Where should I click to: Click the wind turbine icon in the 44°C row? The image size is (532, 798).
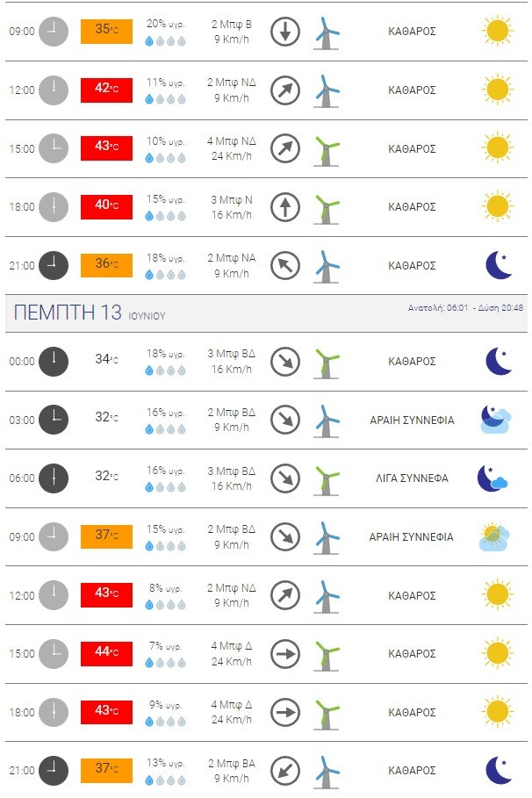(x=327, y=654)
